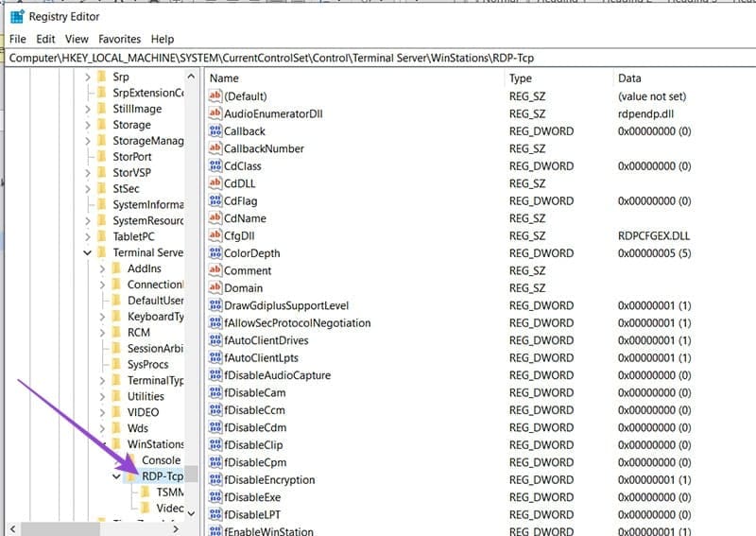Expand the TabletPC key
Image resolution: width=756 pixels, height=536 pixels.
click(x=87, y=237)
